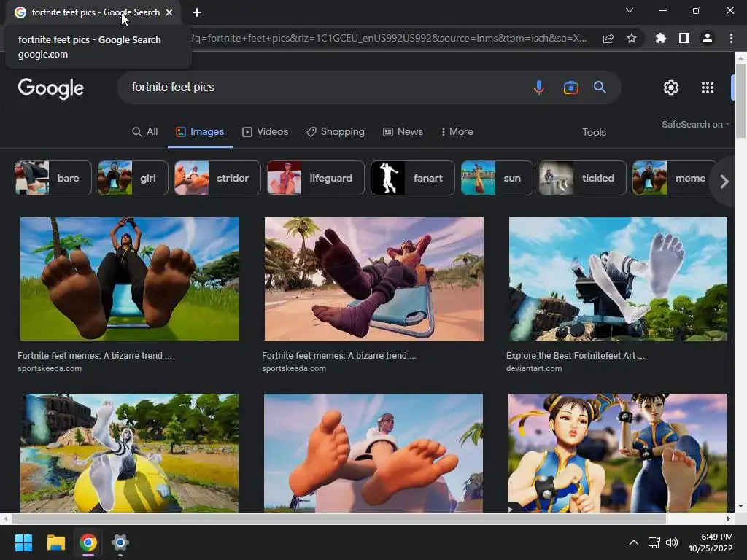The width and height of the screenshot is (747, 560).
Task: Click the voice search microphone icon
Action: pyautogui.click(x=539, y=87)
